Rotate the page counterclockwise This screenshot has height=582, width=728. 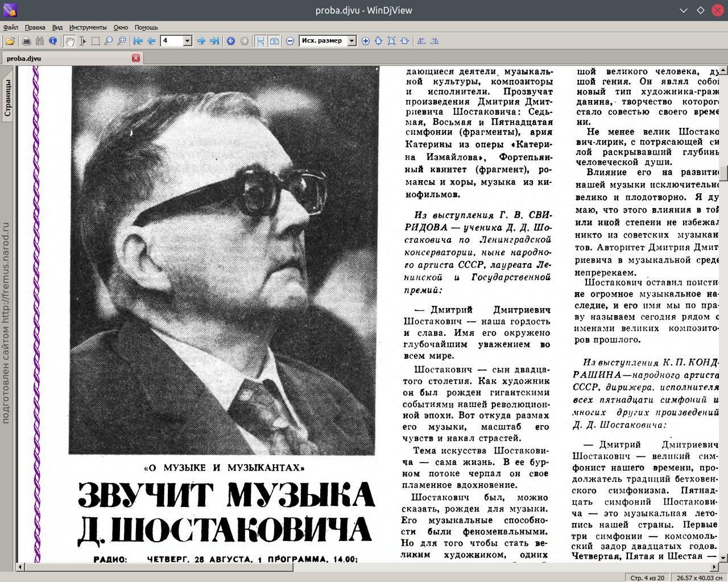coord(421,41)
